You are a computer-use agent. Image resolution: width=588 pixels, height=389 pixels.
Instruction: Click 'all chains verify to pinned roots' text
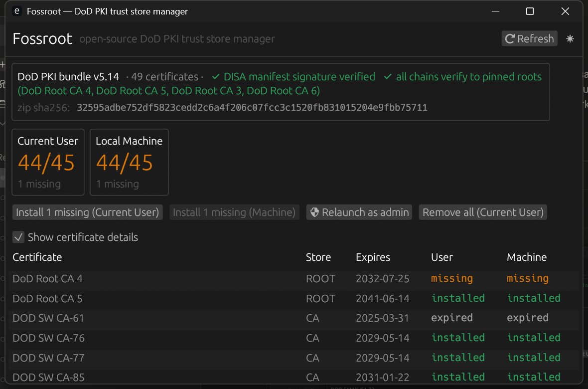[x=469, y=77]
